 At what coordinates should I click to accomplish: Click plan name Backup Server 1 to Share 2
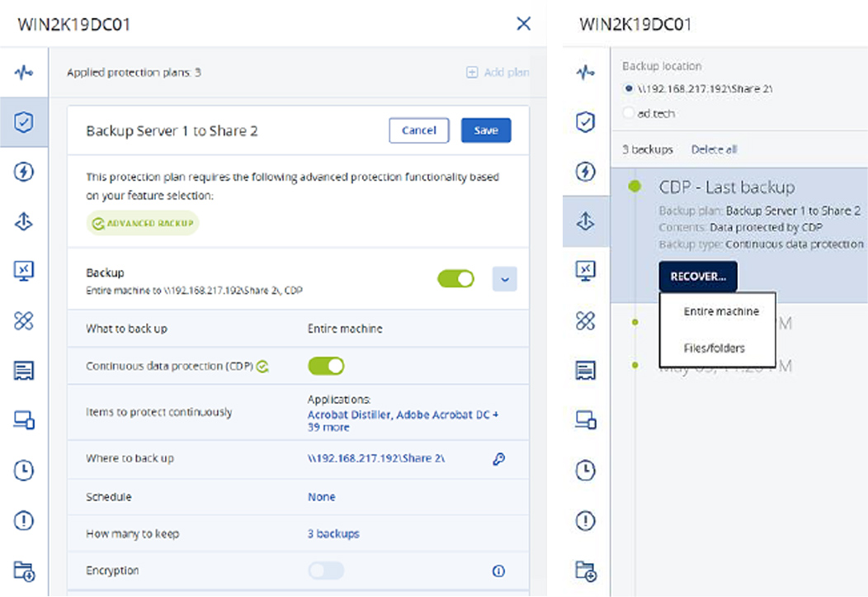point(172,131)
